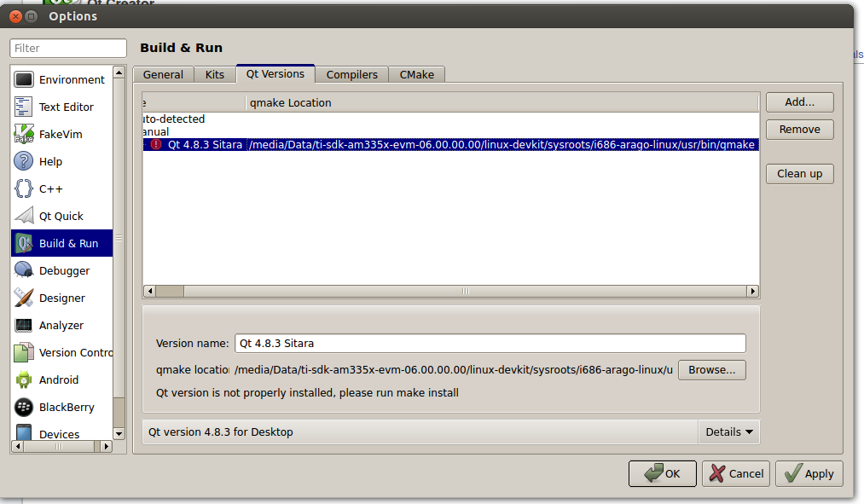Image resolution: width=864 pixels, height=504 pixels.
Task: Click the qmake location path field
Action: point(454,370)
